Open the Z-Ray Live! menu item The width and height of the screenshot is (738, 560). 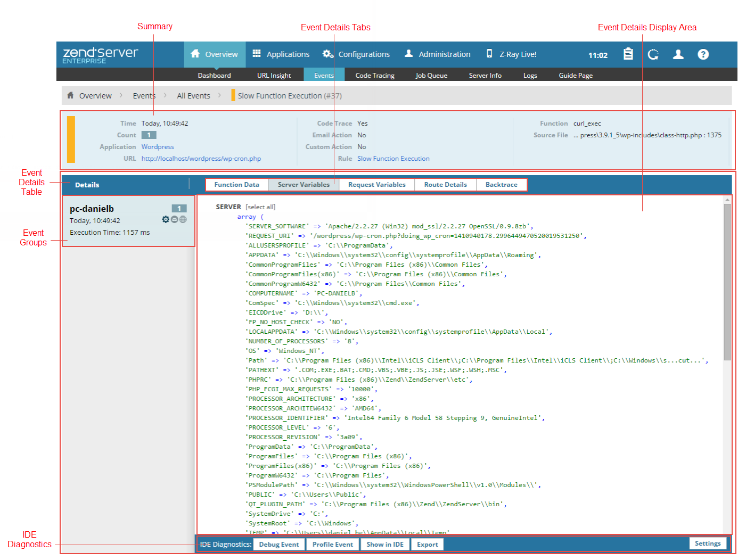pyautogui.click(x=511, y=54)
